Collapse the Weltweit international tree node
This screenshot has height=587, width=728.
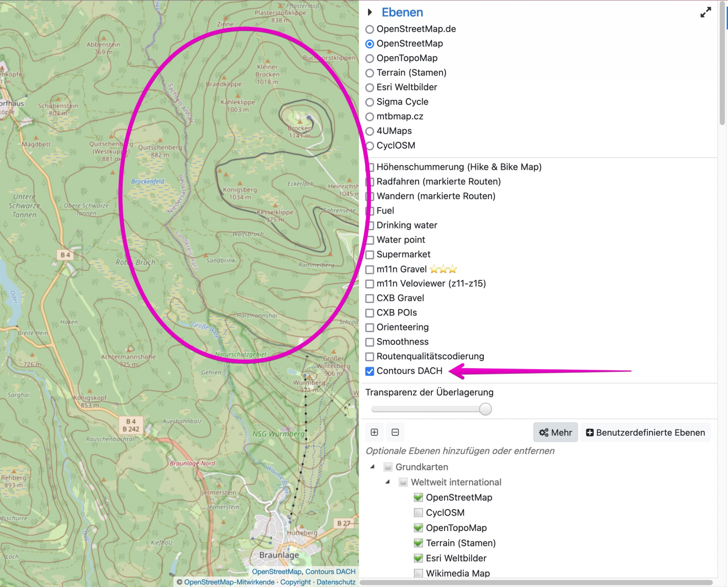tap(388, 482)
